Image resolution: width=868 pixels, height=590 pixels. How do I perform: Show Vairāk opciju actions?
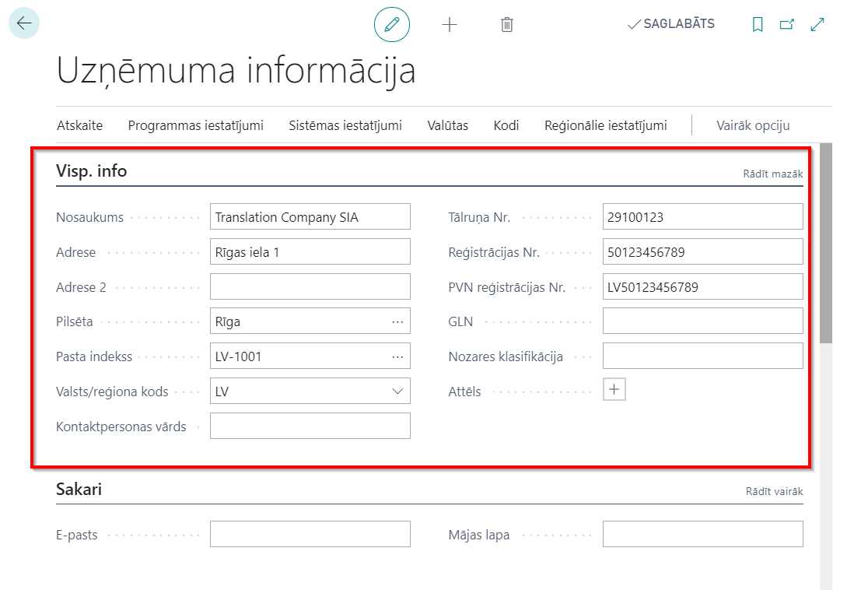coord(754,126)
